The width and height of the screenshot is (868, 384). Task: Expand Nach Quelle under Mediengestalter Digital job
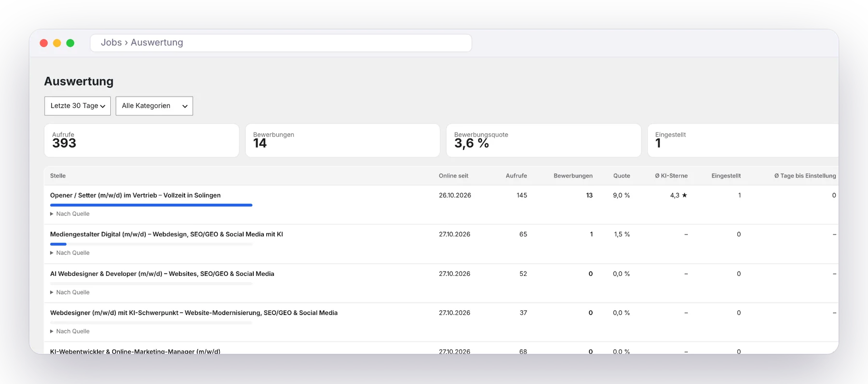click(x=70, y=253)
